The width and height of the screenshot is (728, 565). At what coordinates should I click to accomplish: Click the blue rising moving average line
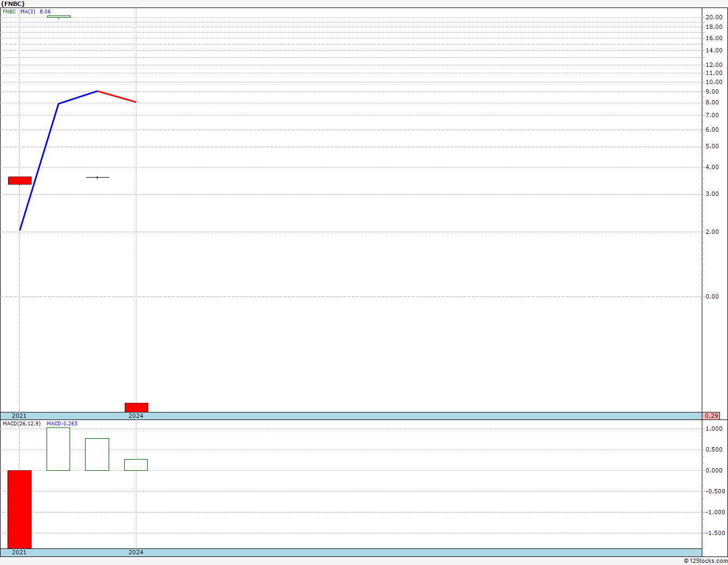[39, 166]
